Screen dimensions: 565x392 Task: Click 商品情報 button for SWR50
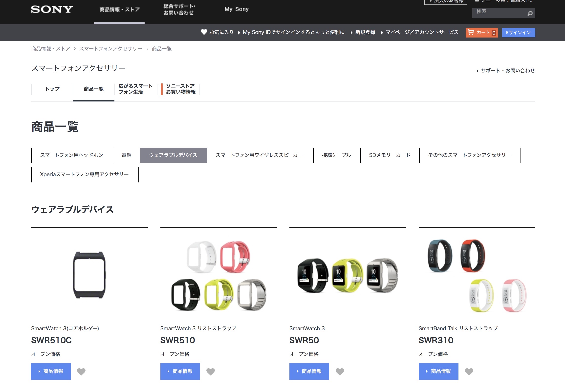point(309,371)
